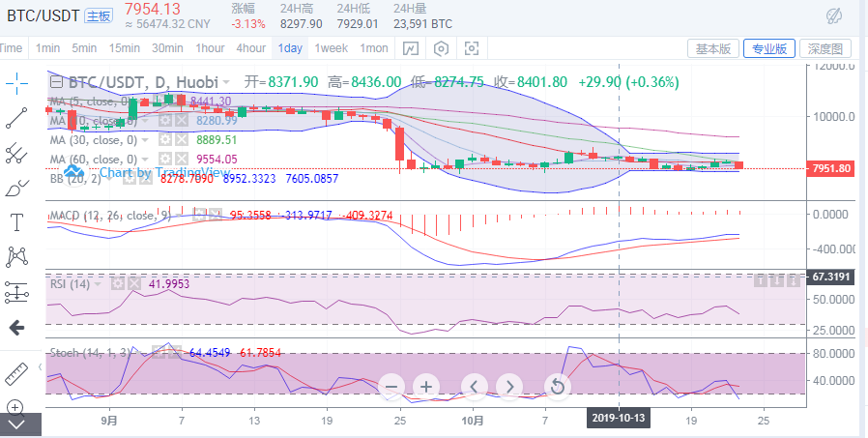The width and height of the screenshot is (868, 438).
Task: Open settings gear for Stoch indicator
Action: click(x=159, y=352)
